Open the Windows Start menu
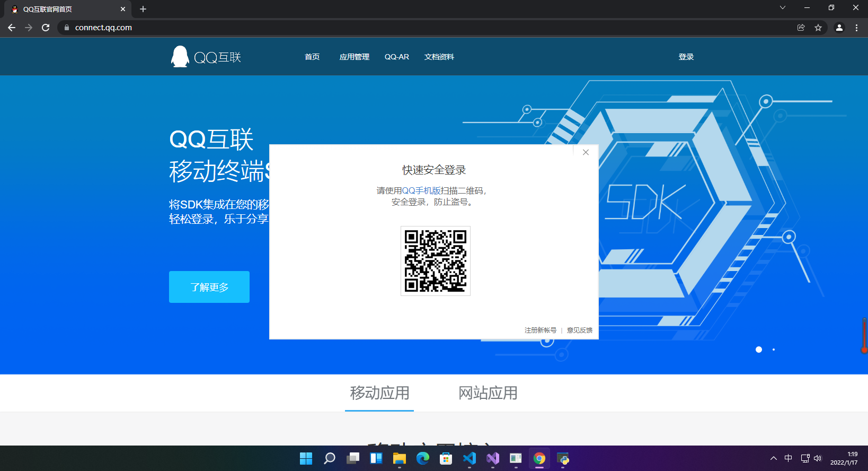 coord(306,458)
